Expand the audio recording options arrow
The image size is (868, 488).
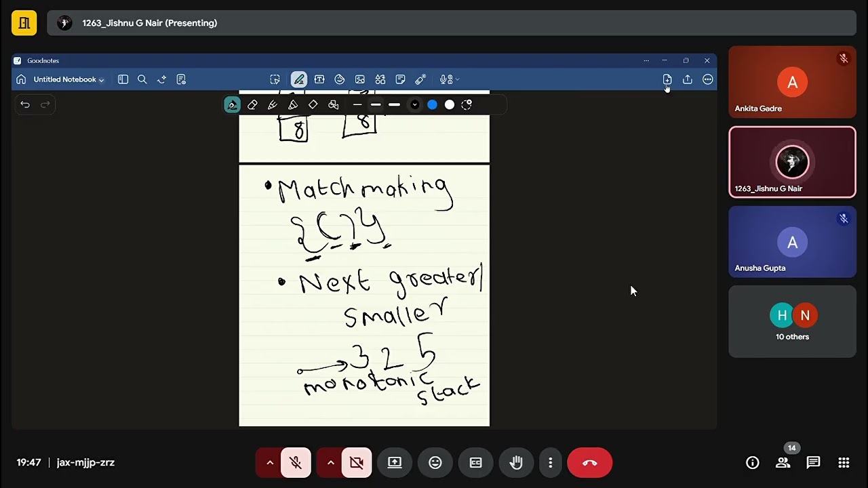click(x=457, y=79)
